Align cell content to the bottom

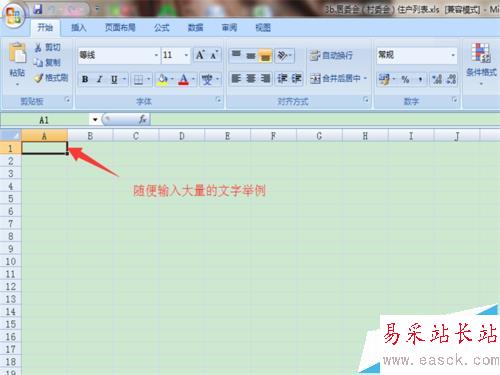click(x=265, y=55)
